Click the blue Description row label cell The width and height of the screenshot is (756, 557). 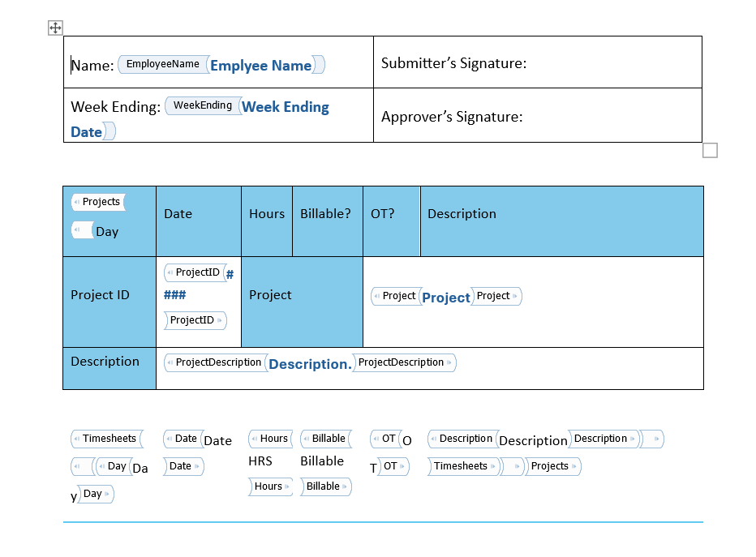(110, 369)
